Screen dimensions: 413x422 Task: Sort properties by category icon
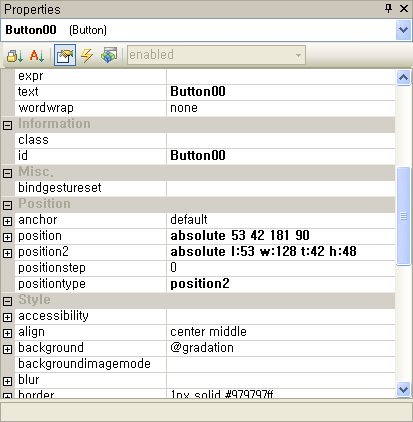coord(15,55)
